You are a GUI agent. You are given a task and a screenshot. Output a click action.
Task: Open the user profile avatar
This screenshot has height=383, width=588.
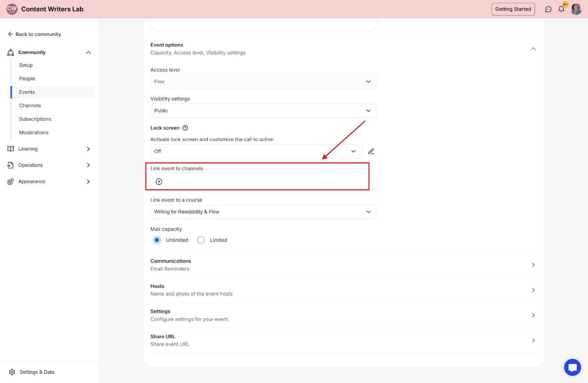coord(576,9)
